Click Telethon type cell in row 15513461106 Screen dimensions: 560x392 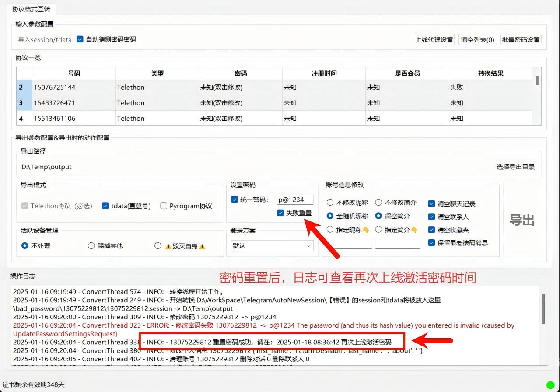(x=157, y=118)
